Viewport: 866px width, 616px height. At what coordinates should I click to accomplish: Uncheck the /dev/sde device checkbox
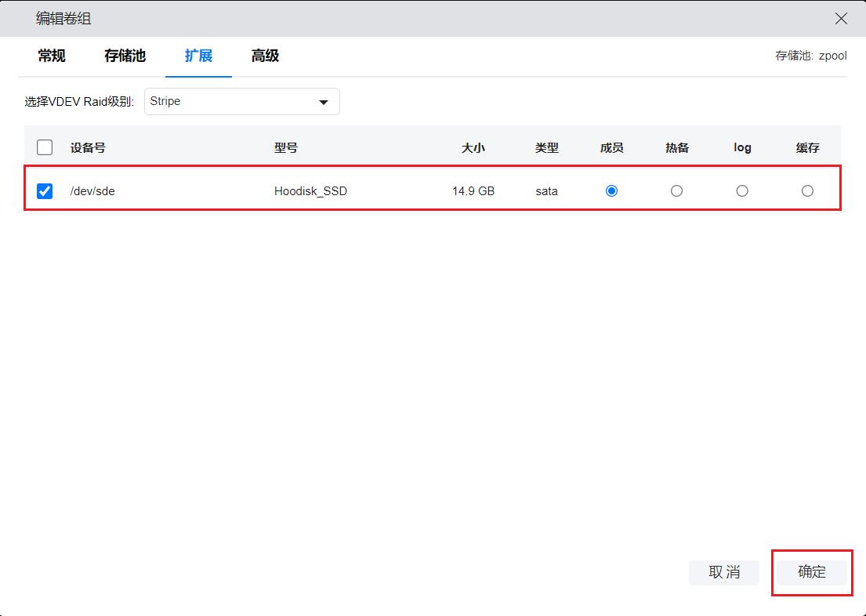coord(45,190)
